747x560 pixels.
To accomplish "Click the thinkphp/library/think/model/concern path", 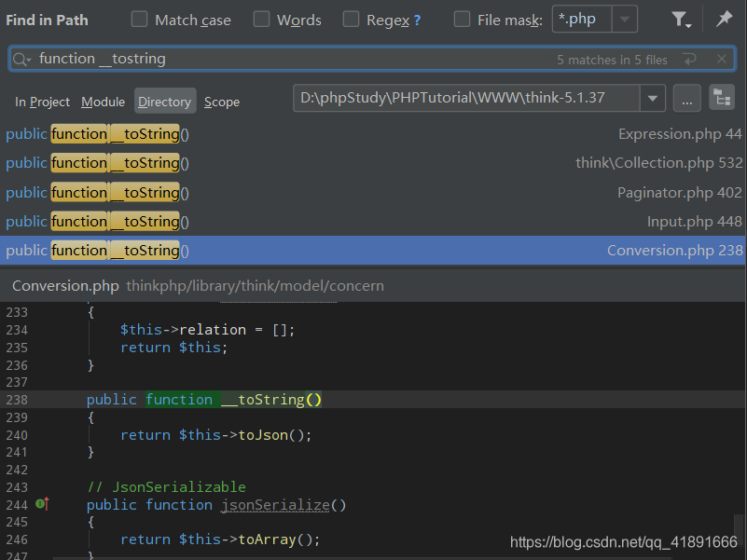I will (x=255, y=286).
